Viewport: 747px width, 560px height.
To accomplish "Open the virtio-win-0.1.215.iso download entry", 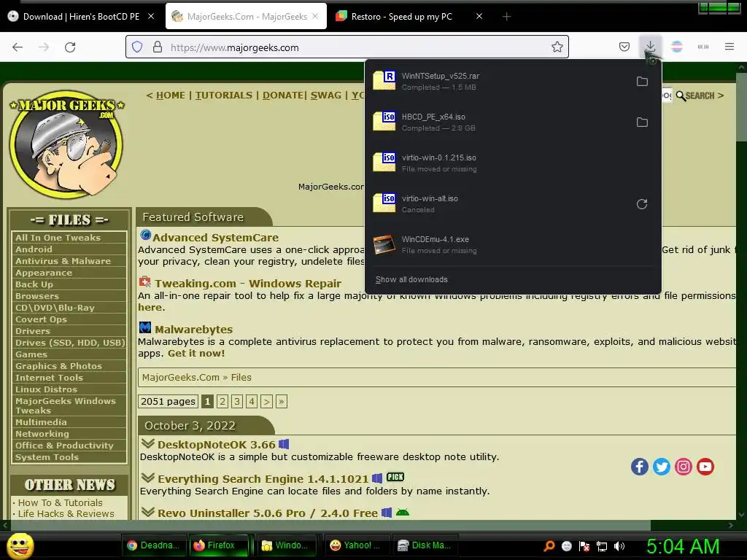I will click(x=513, y=163).
